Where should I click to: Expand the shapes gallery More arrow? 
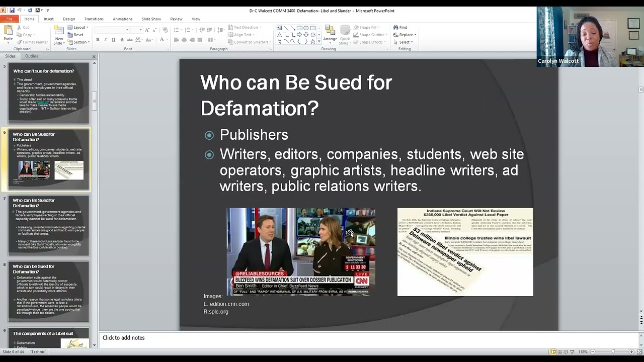point(318,42)
